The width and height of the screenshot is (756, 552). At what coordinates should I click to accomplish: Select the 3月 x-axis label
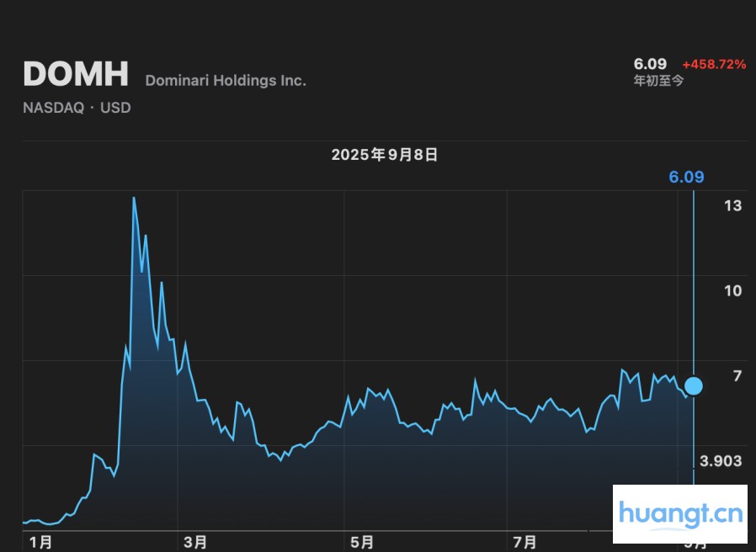click(195, 543)
